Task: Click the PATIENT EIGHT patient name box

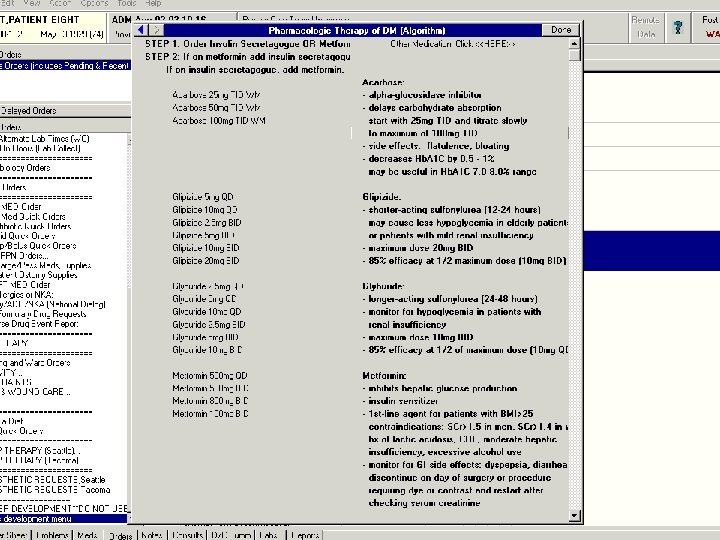Action: coord(53,28)
